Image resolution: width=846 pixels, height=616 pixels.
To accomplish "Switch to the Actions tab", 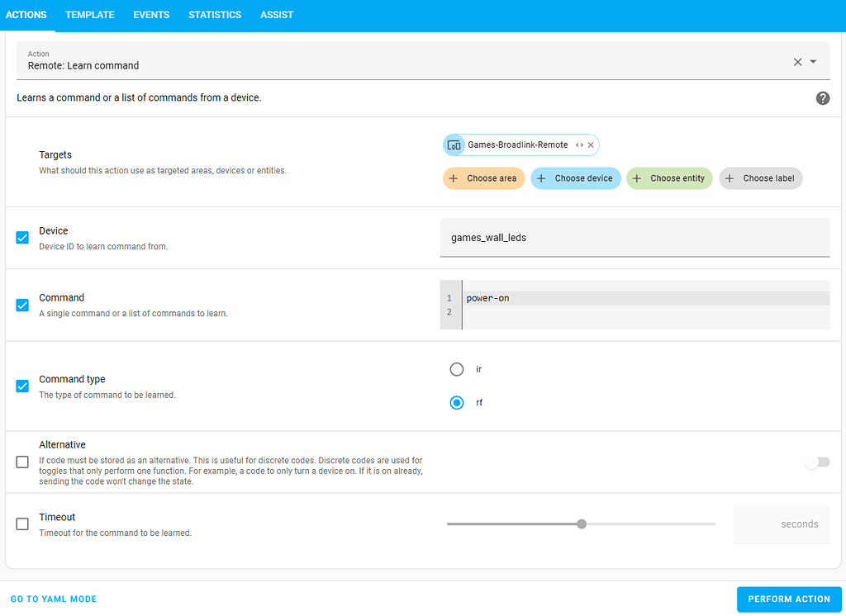I will [x=26, y=15].
